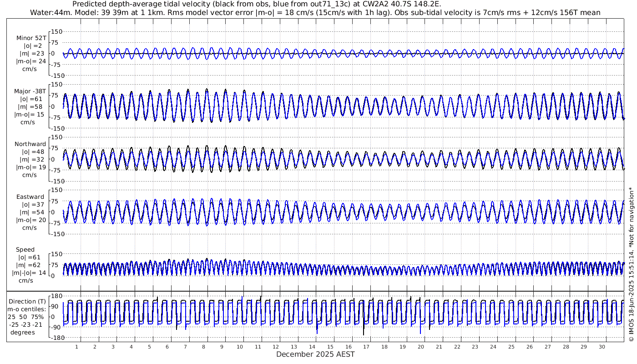Click day '30' on the date axis
The image size is (637, 364).
click(x=602, y=347)
